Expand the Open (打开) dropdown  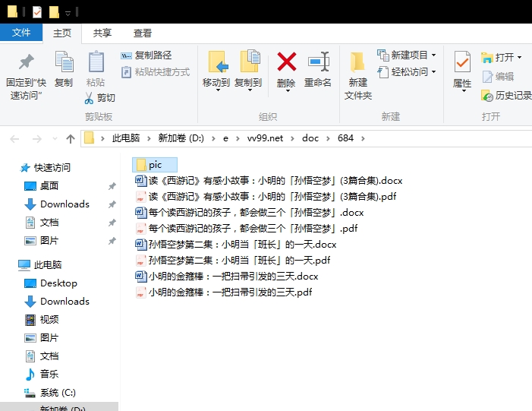tap(519, 58)
